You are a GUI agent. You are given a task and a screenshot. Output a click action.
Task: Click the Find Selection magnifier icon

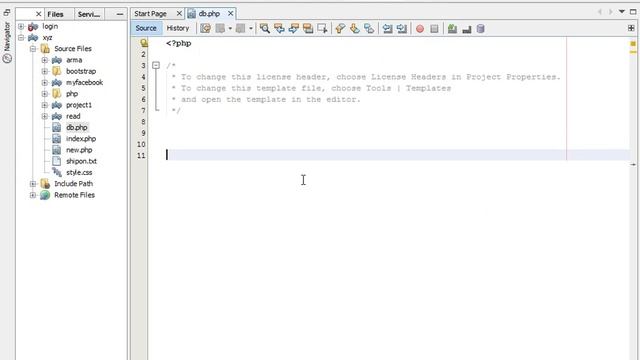(x=264, y=29)
